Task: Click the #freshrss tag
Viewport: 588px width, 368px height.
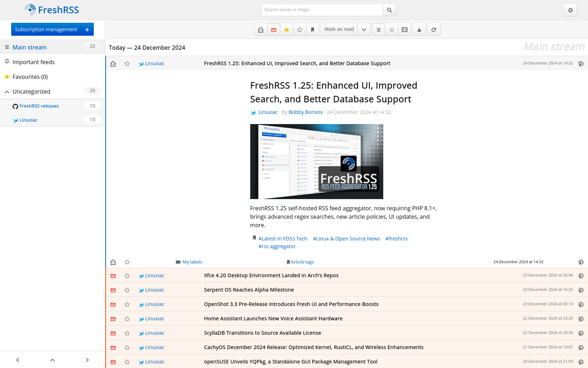Action: (396, 239)
